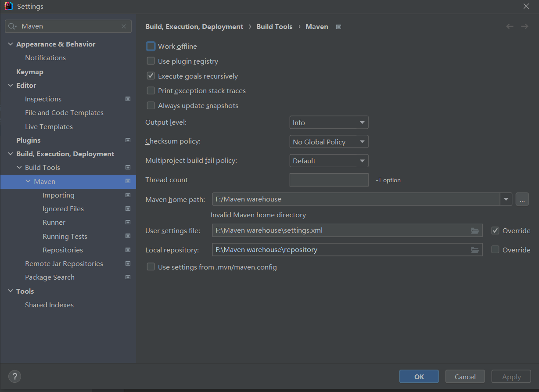Image resolution: width=539 pixels, height=392 pixels.
Task: Click the project-level icon beside Running Tests
Action: click(128, 236)
